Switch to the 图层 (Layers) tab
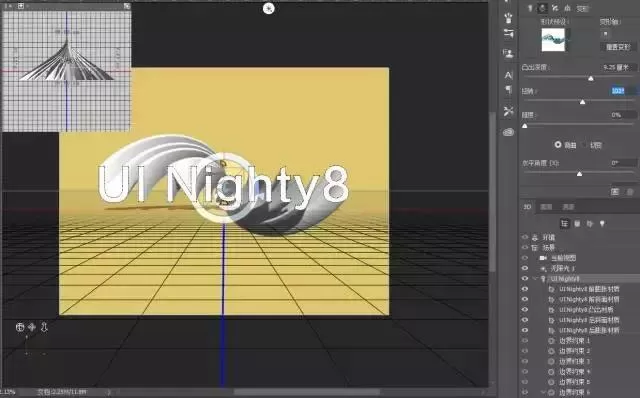This screenshot has width=640, height=398. point(546,207)
